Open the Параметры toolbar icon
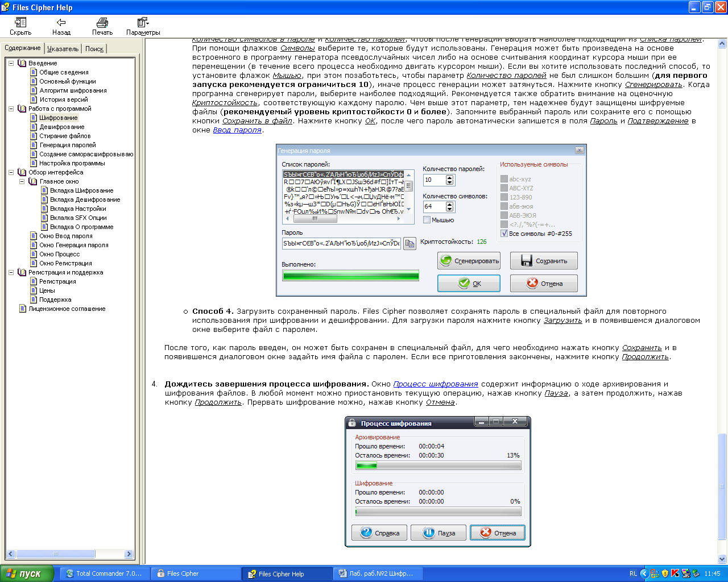 tap(143, 23)
